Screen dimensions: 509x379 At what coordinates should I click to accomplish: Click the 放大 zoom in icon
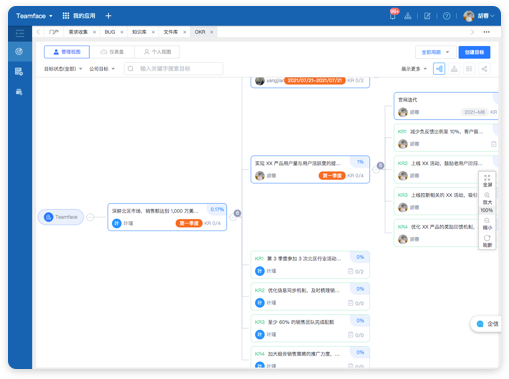coord(487,198)
